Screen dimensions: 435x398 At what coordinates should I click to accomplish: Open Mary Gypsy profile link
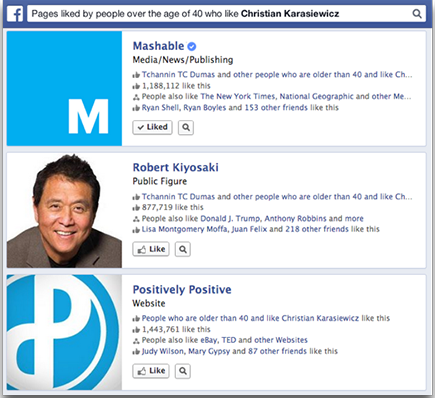point(209,351)
